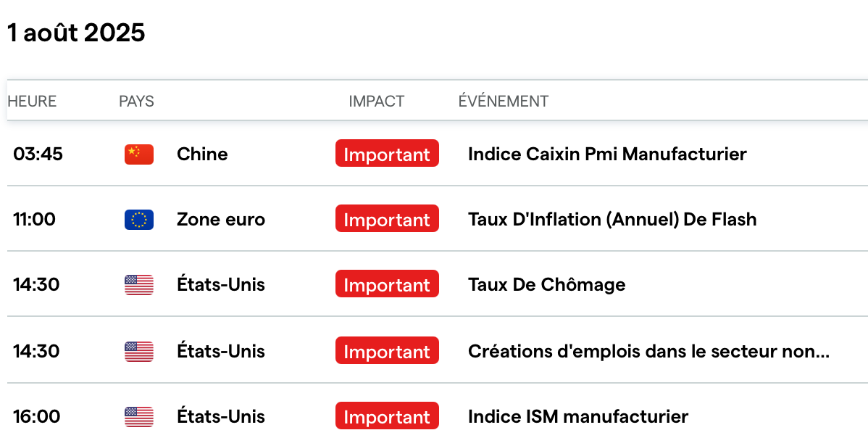Open the Indice Caixin Pmi Manufacturier event
This screenshot has width=868, height=438.
pos(607,154)
